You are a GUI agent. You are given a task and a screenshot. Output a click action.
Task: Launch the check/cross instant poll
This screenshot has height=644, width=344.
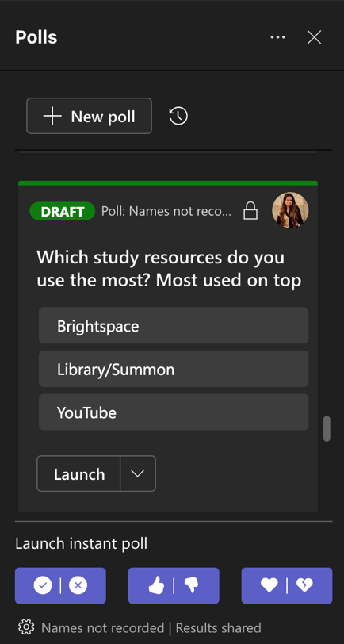click(60, 585)
